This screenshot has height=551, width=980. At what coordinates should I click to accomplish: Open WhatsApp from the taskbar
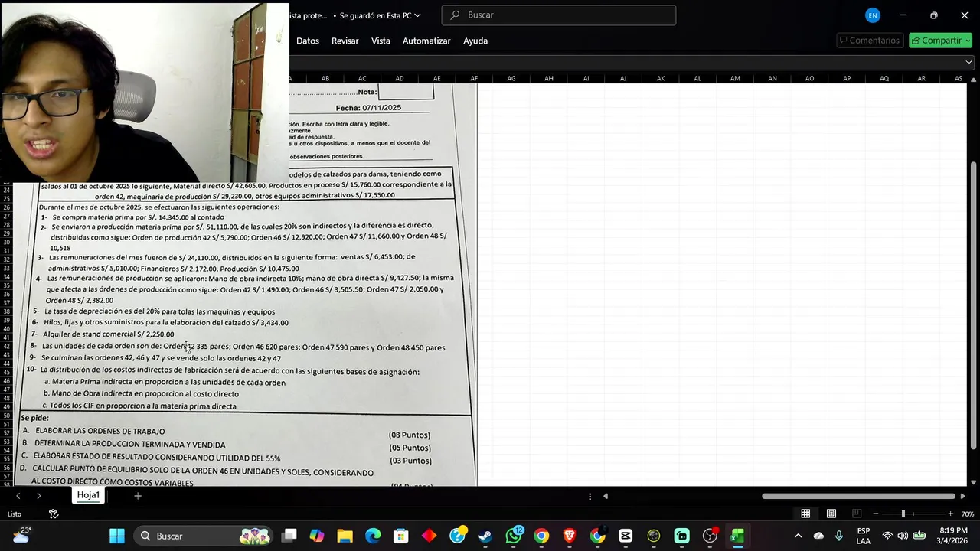514,536
